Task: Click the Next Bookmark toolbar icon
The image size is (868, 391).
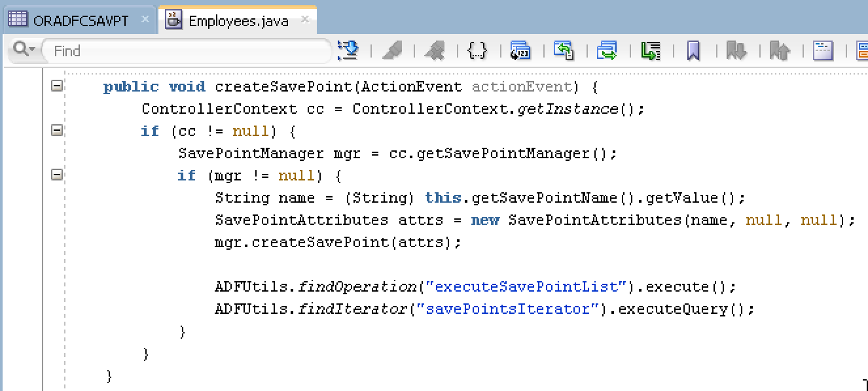Action: (x=736, y=50)
